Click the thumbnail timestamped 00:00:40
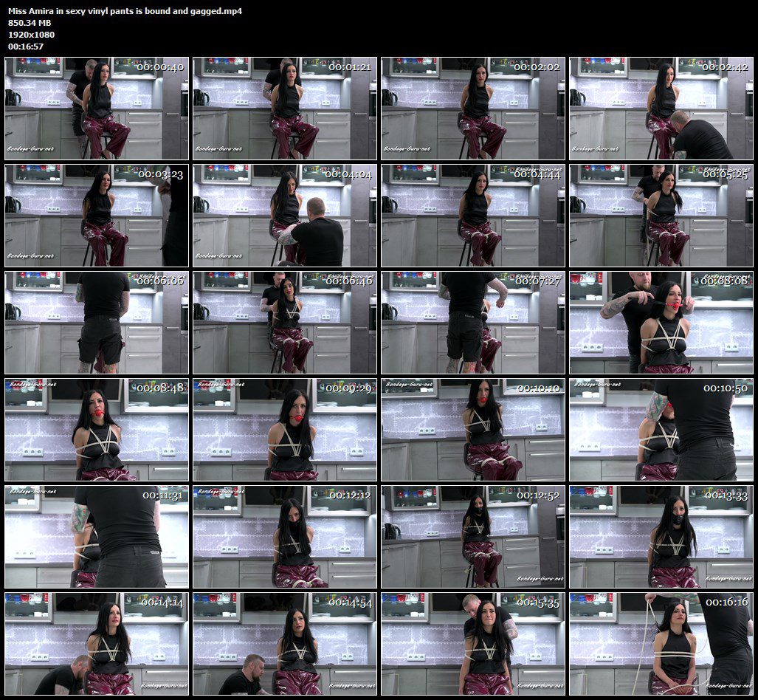 [97, 109]
